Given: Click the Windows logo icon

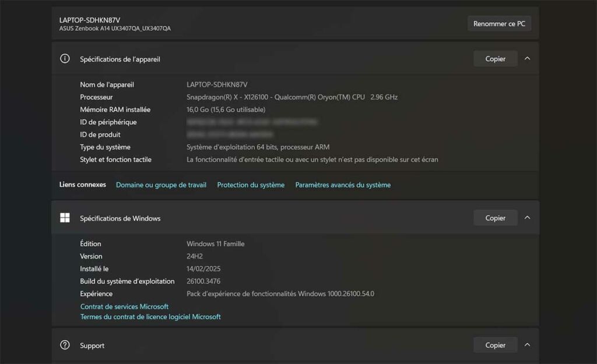Looking at the screenshot, I should (x=65, y=218).
